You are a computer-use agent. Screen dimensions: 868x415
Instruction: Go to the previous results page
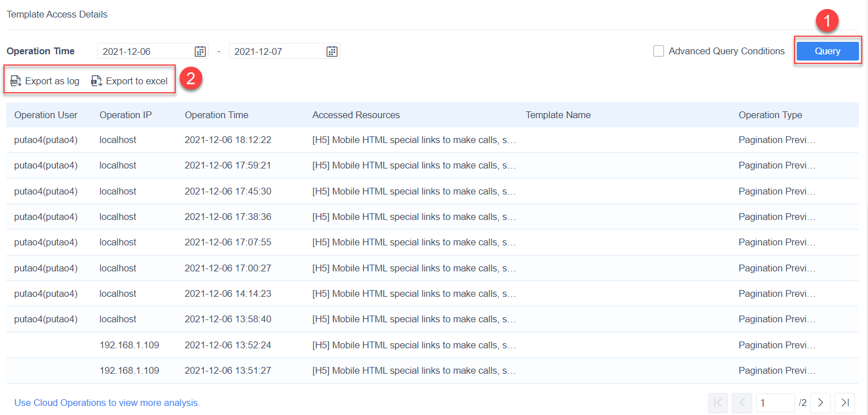pyautogui.click(x=742, y=403)
